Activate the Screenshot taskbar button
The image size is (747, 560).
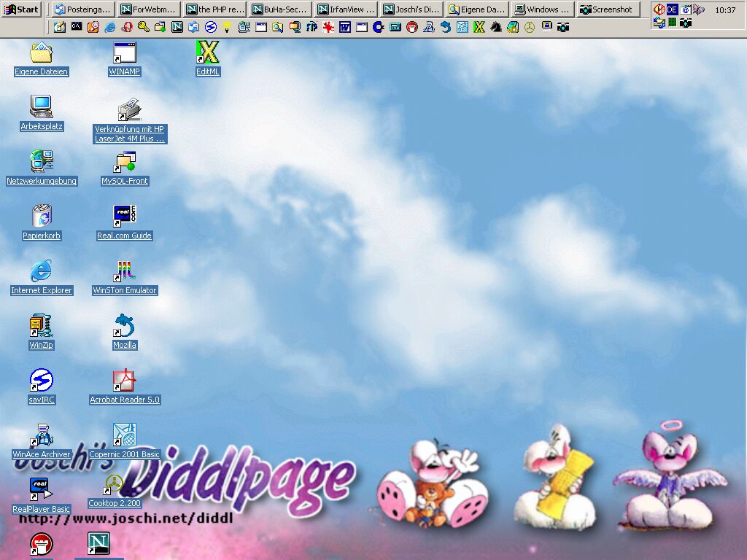point(609,9)
